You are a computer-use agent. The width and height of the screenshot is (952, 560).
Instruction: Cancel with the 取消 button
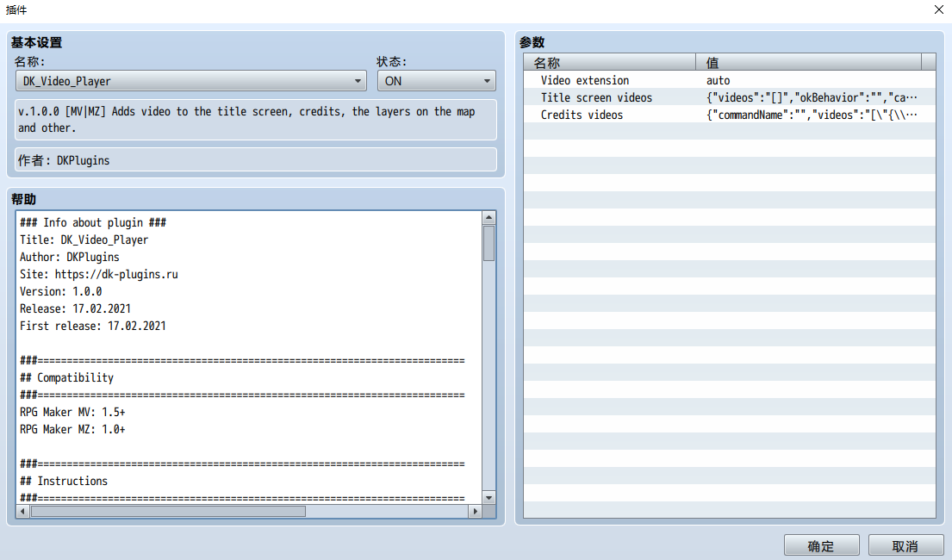tap(905, 546)
